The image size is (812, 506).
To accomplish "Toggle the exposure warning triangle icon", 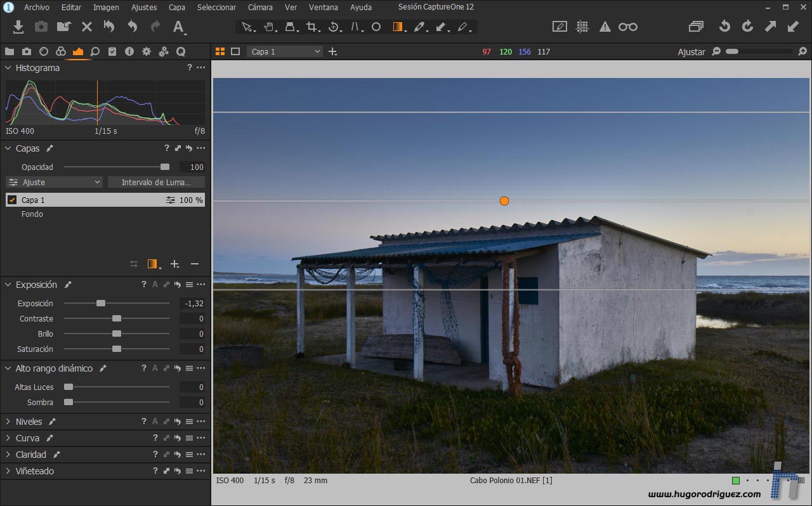I will point(605,27).
